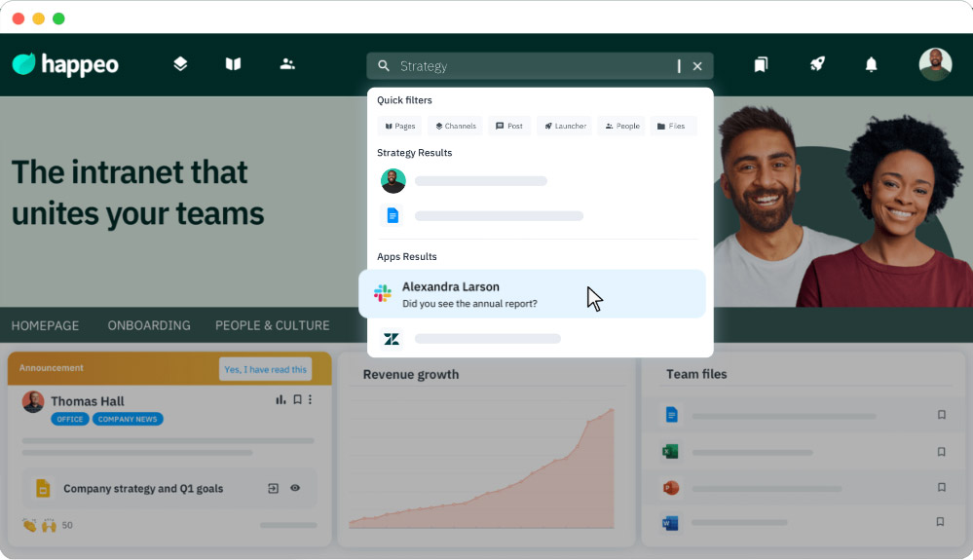Open the bookmarks icon in top bar

tap(761, 64)
